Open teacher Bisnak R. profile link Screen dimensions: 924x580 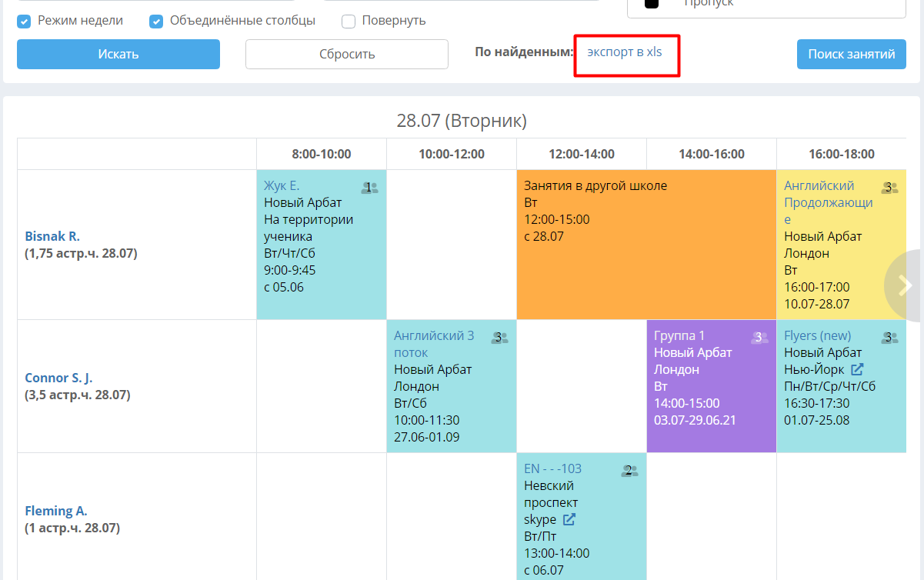[x=52, y=236]
